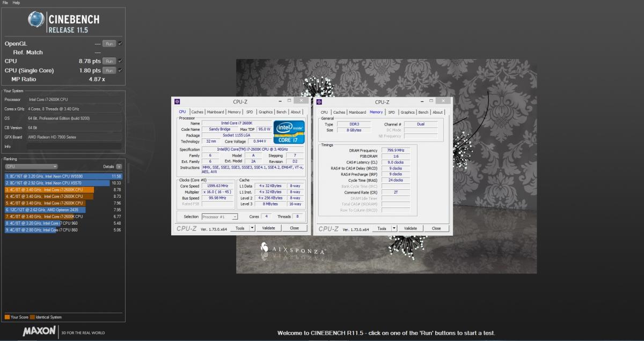The width and height of the screenshot is (644, 341).
Task: Click the Identical System legend swatch
Action: 32,317
